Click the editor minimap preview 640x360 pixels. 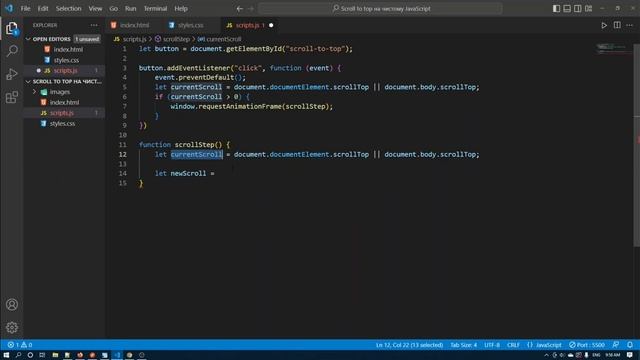[x=612, y=49]
